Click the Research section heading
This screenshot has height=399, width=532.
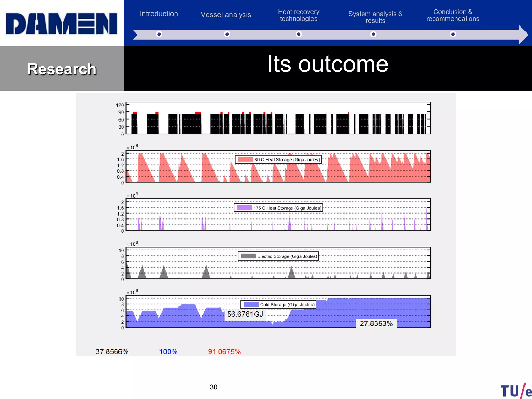pyautogui.click(x=62, y=69)
